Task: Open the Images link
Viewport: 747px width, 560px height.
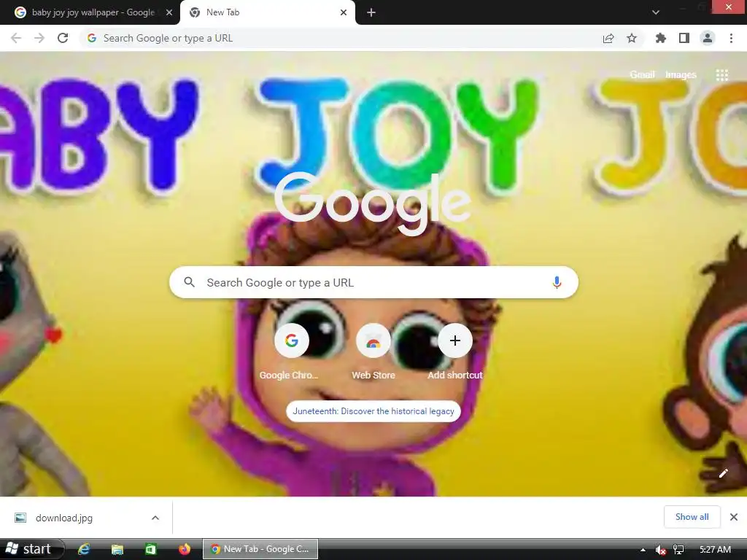Action: coord(681,75)
